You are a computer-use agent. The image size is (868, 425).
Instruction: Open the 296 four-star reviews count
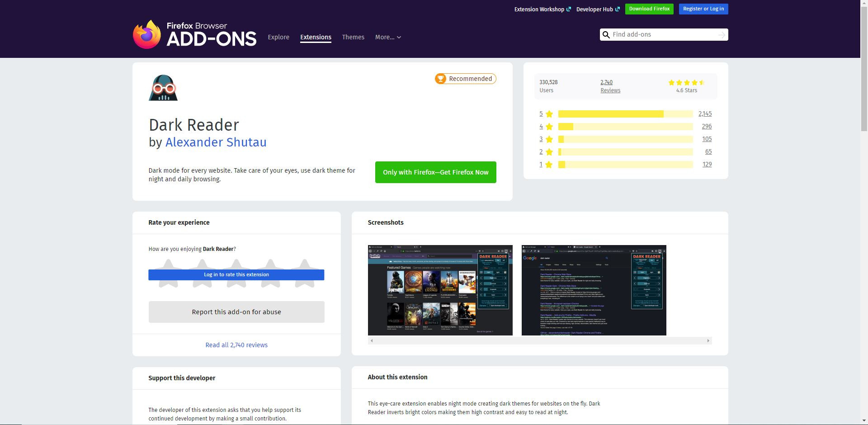point(707,127)
